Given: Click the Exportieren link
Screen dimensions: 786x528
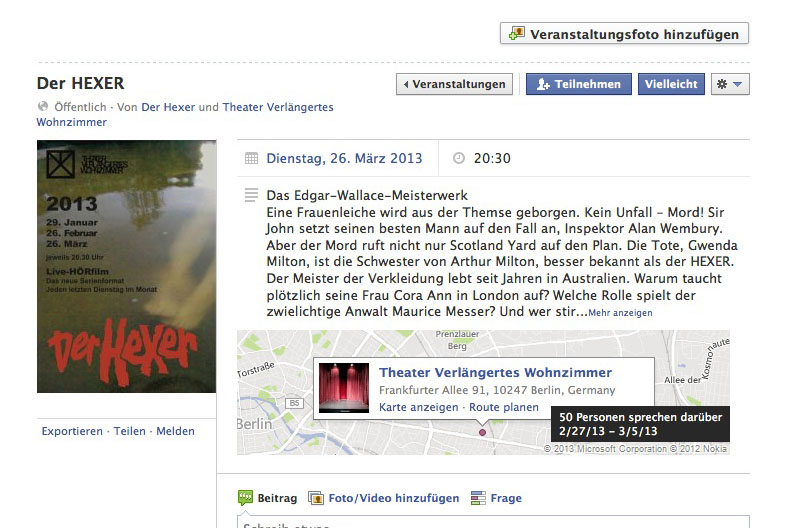Looking at the screenshot, I should (72, 431).
